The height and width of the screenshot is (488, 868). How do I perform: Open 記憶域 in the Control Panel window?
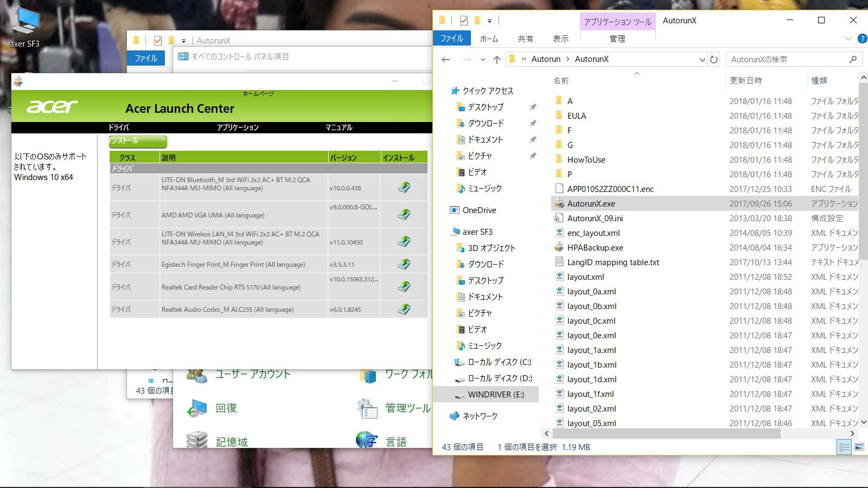217,441
